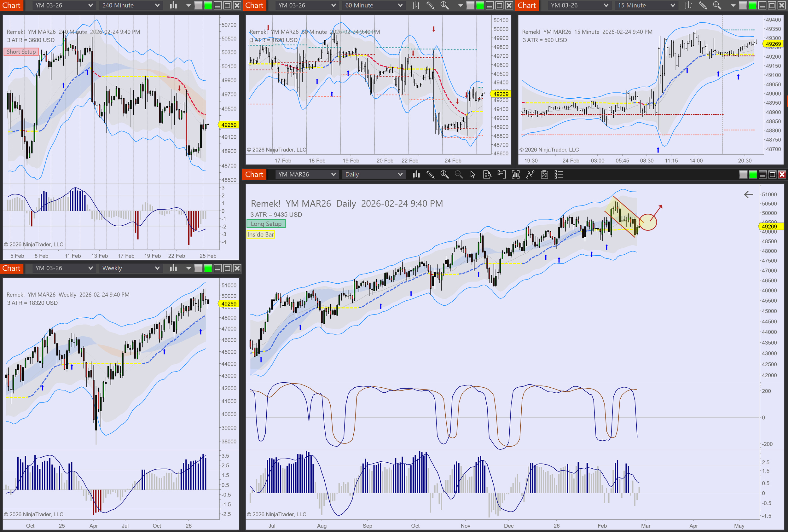Toggle gray link button on Daily chart
The image size is (788, 532).
pos(743,175)
